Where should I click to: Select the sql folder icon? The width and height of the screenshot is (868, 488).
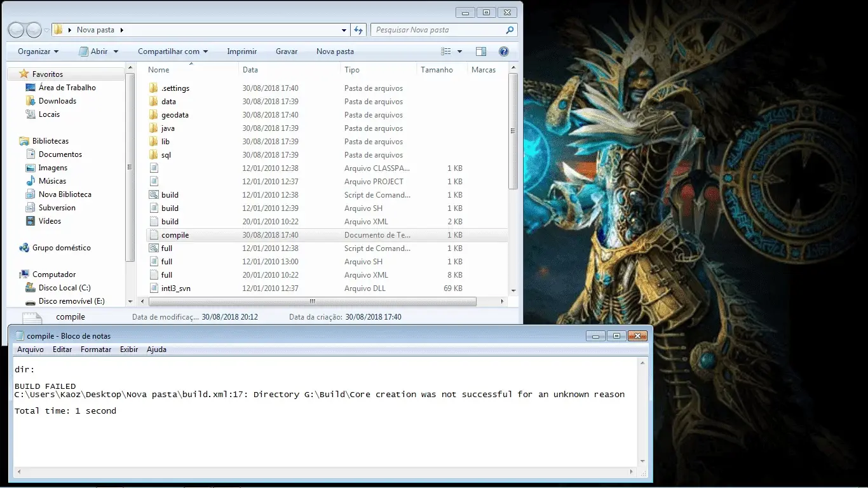[x=153, y=155]
